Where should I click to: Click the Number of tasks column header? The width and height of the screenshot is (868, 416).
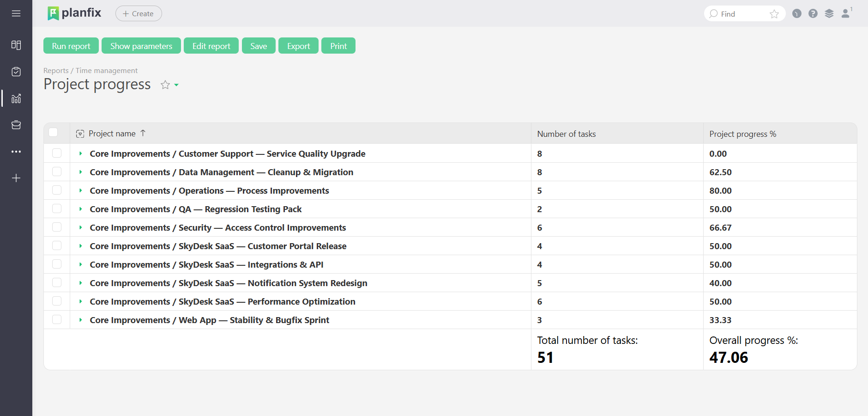coord(567,134)
